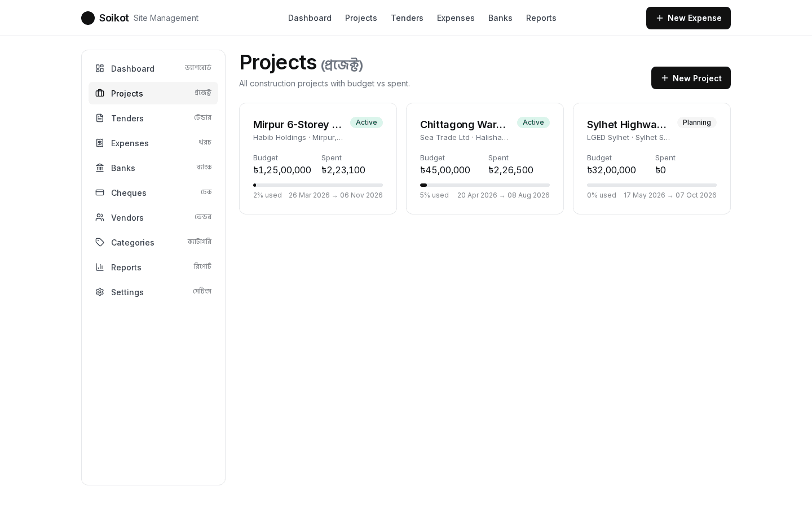Select Dashboard label in the sidebar

click(133, 68)
